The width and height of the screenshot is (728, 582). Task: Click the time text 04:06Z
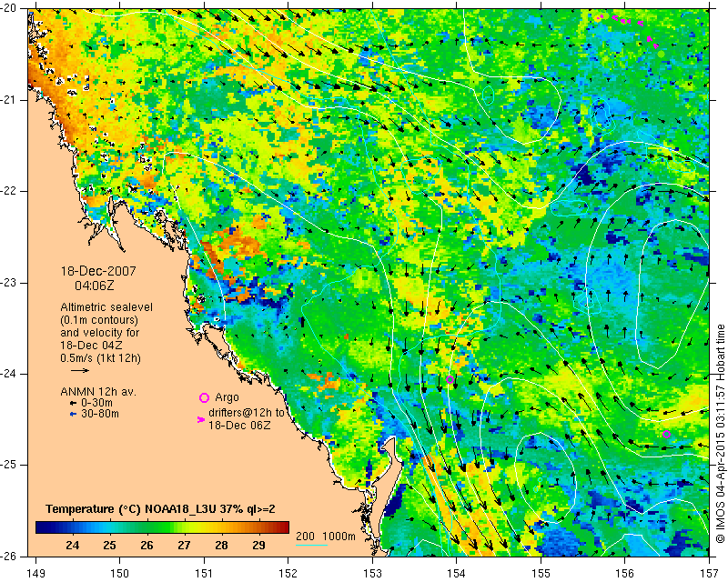pos(95,286)
